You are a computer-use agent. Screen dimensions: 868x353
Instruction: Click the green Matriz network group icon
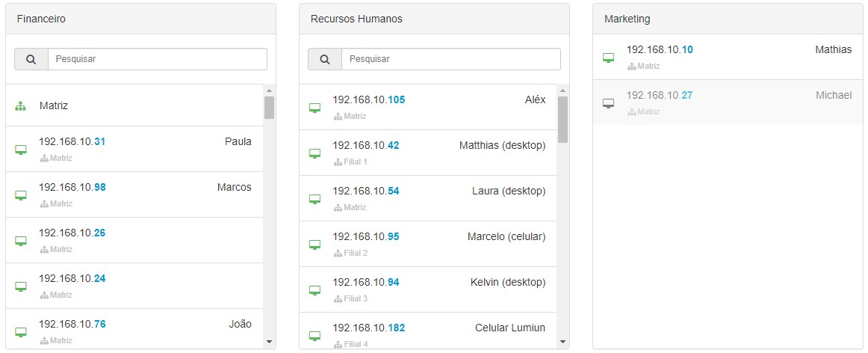click(20, 106)
